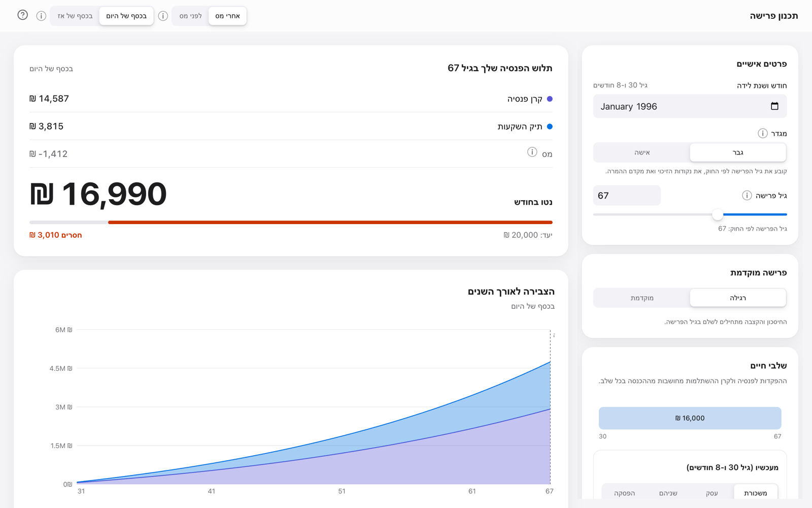Viewport: 812px width, 508px height.
Task: Click the חסרים ₪ 3,010 shortfall text
Action: [55, 235]
